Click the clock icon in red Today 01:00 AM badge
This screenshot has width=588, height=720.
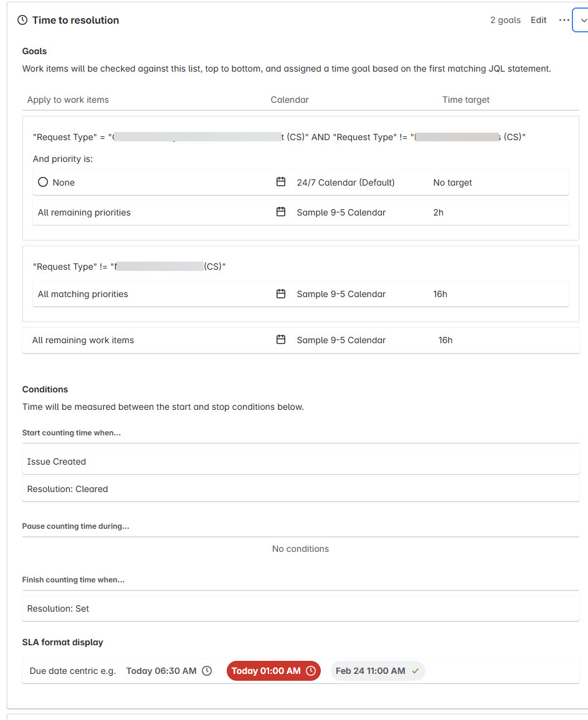311,671
